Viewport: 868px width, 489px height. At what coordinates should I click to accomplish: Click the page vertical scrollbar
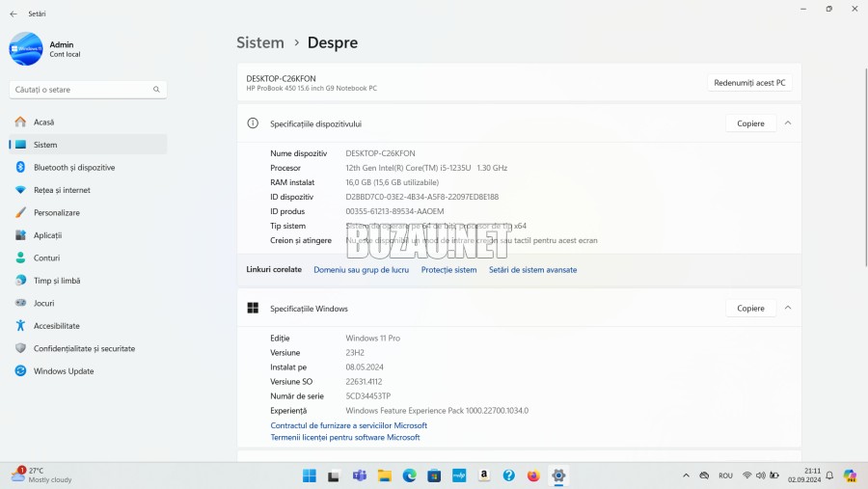tap(865, 166)
